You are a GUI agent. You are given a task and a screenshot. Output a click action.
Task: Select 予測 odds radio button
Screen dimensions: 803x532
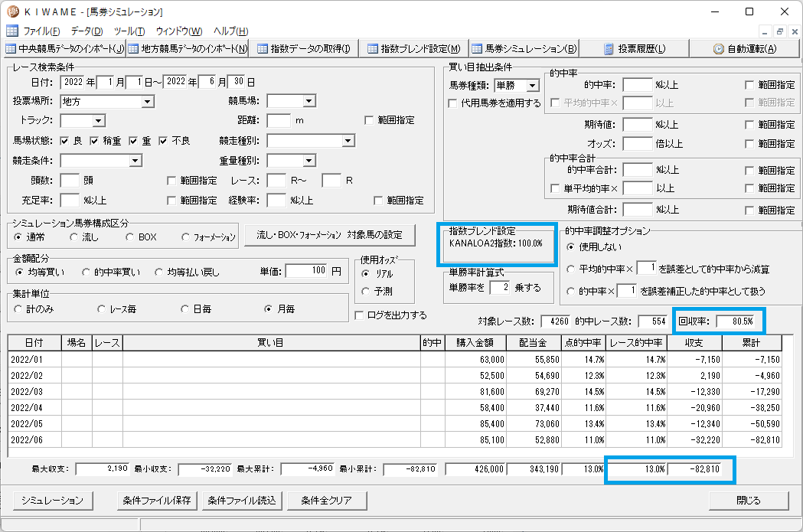coord(366,292)
